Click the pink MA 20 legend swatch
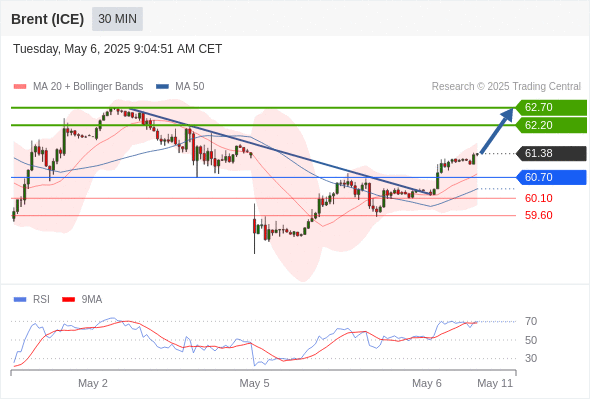 (20, 87)
